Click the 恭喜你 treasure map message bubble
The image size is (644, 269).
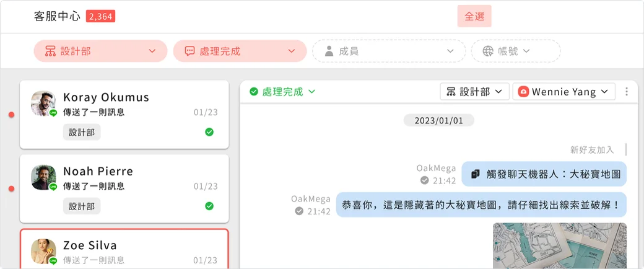click(x=481, y=205)
